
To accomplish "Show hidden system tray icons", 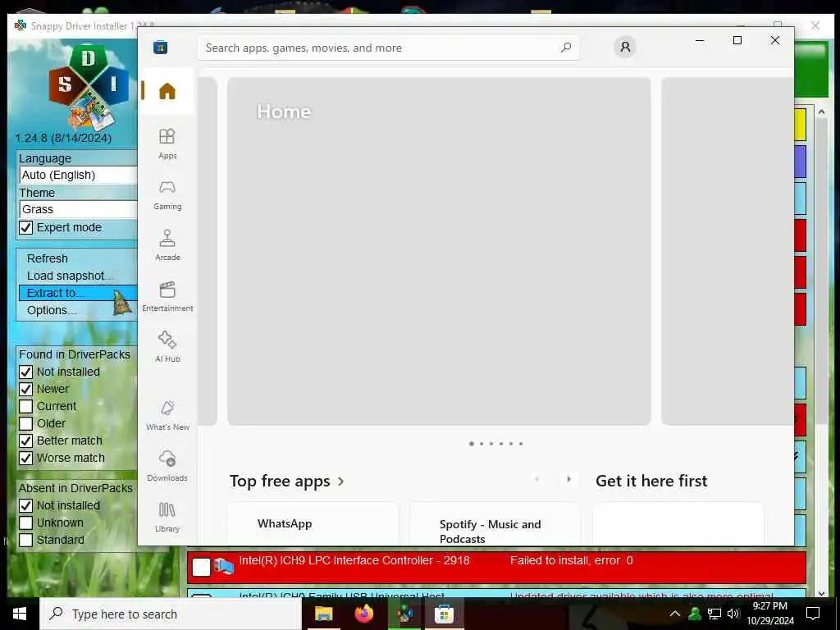I will pos(675,614).
